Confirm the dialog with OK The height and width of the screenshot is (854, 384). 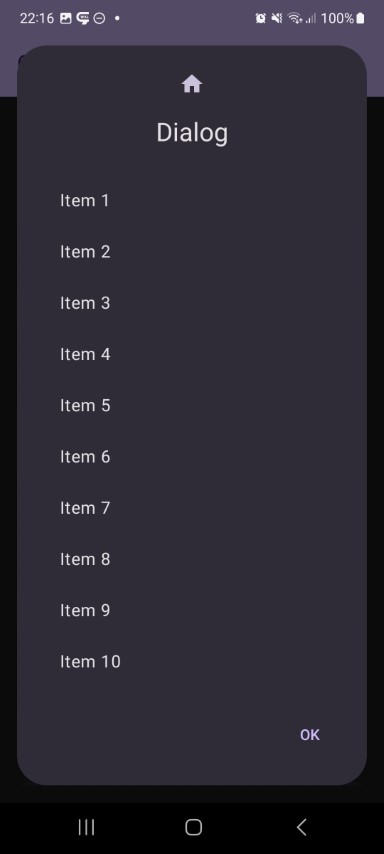pyautogui.click(x=309, y=735)
